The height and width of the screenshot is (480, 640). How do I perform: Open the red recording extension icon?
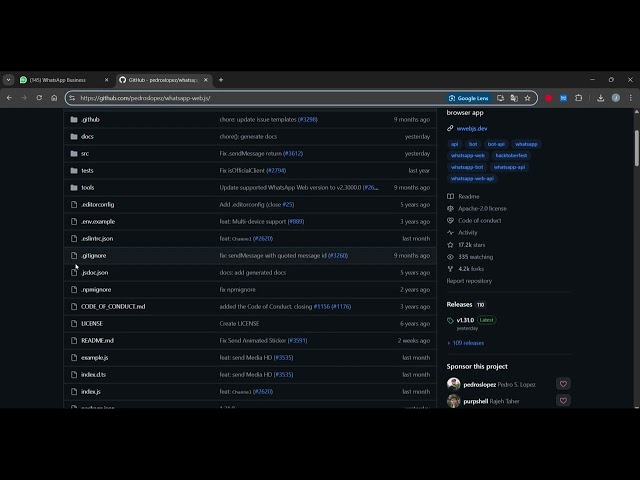[548, 98]
